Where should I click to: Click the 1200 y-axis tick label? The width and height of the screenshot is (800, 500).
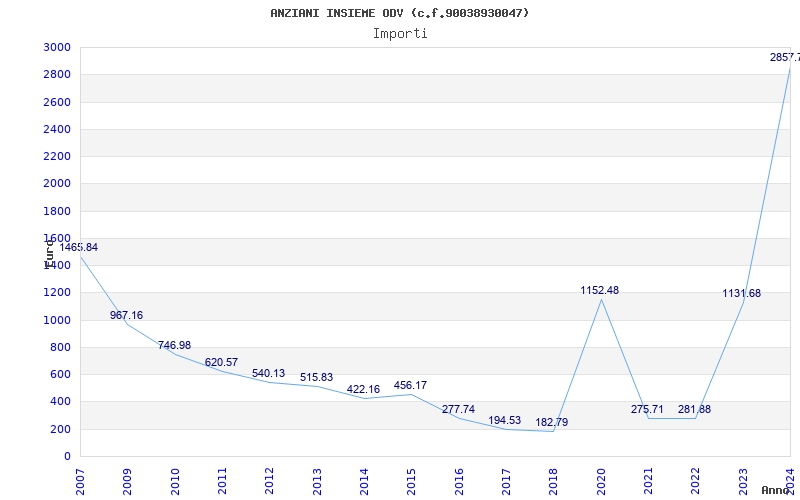[x=57, y=293]
